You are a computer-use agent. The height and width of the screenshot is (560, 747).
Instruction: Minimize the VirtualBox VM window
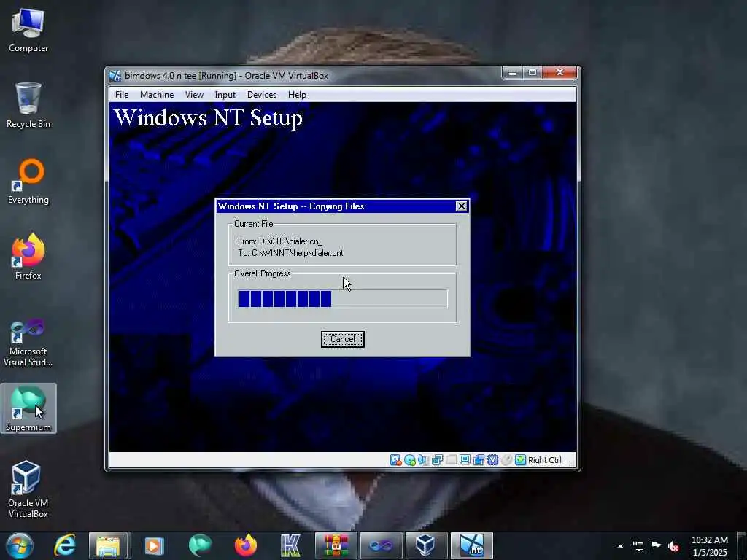tap(513, 72)
